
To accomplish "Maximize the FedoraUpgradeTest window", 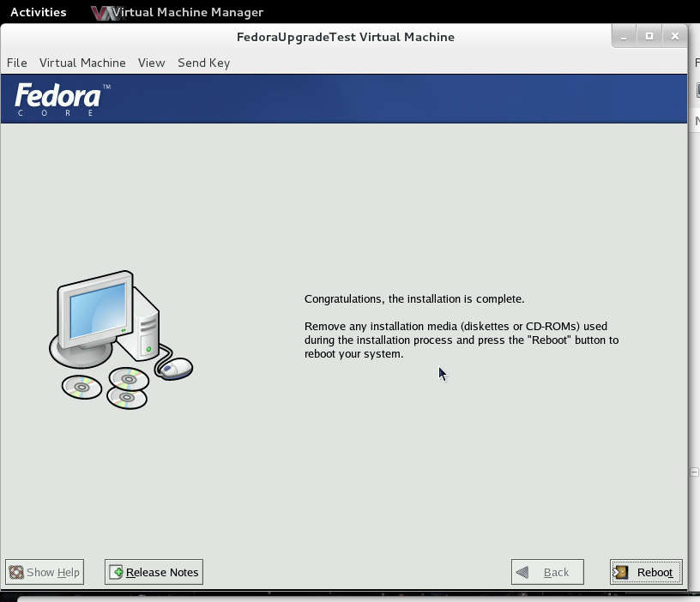I will point(649,36).
